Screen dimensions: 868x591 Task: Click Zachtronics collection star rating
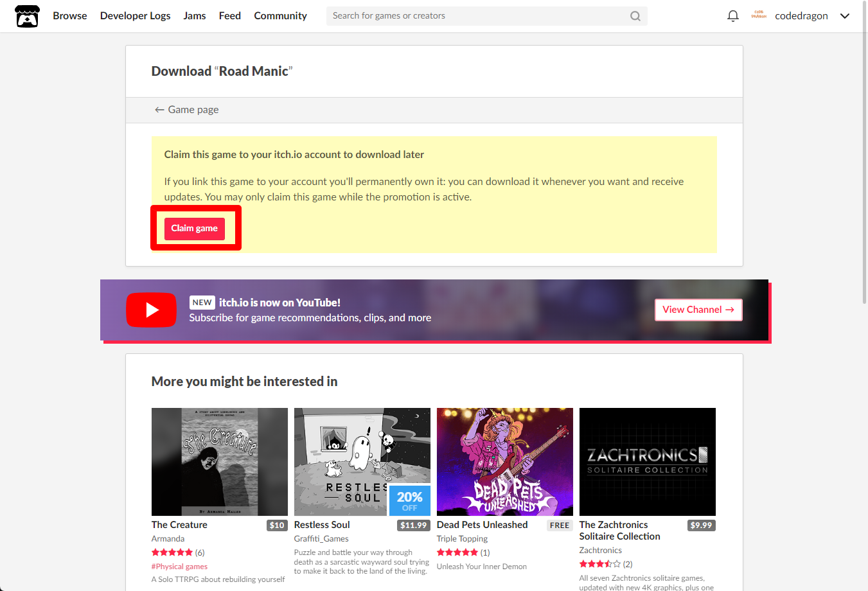point(600,564)
